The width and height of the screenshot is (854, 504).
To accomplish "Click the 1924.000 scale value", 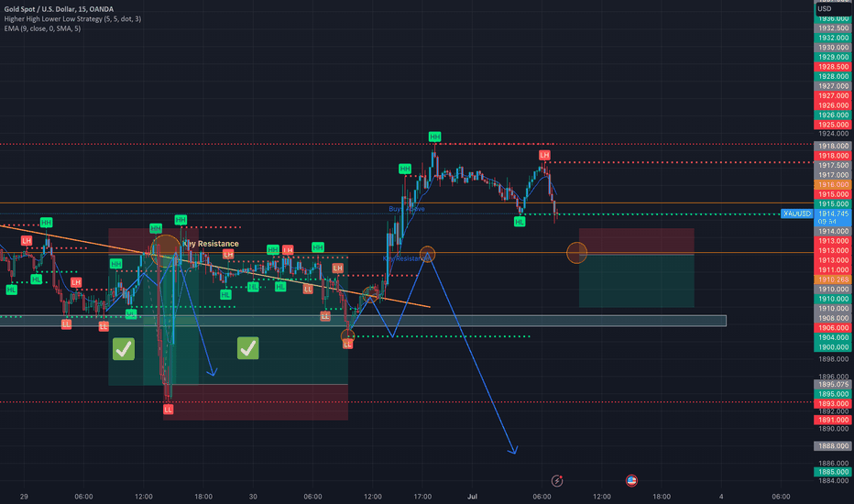I will pos(833,134).
